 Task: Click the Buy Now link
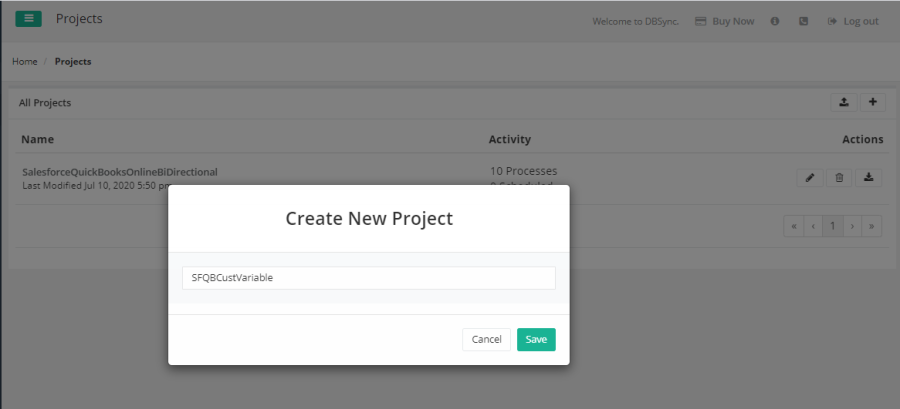click(725, 21)
